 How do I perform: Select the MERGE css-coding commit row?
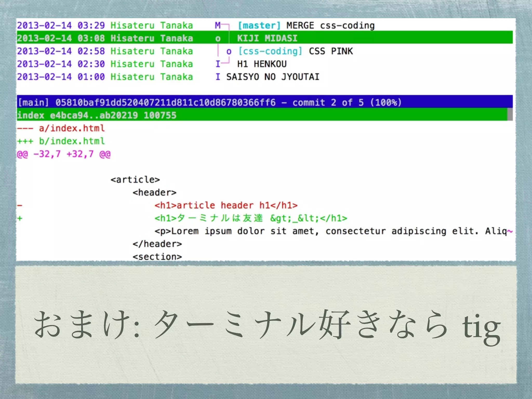coord(330,25)
